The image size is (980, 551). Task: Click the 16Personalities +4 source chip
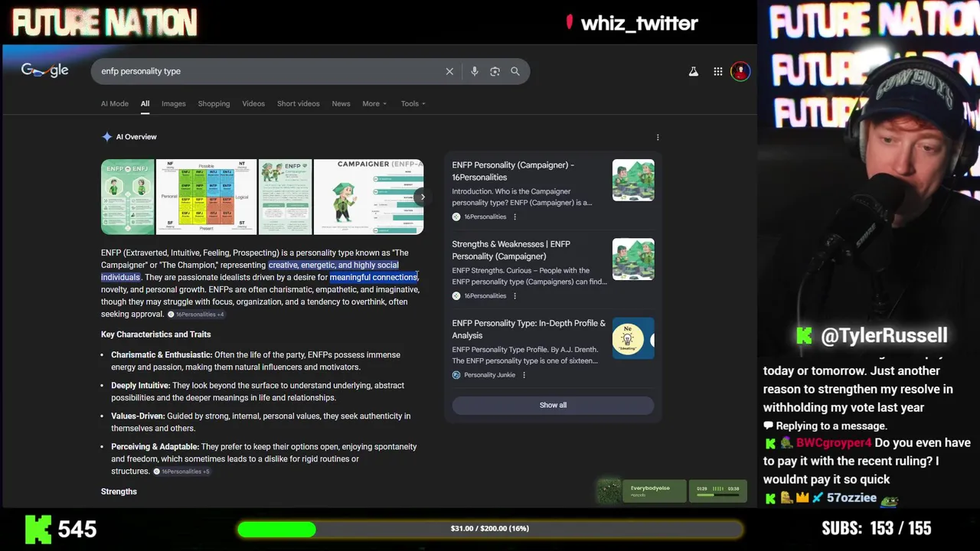tap(197, 315)
